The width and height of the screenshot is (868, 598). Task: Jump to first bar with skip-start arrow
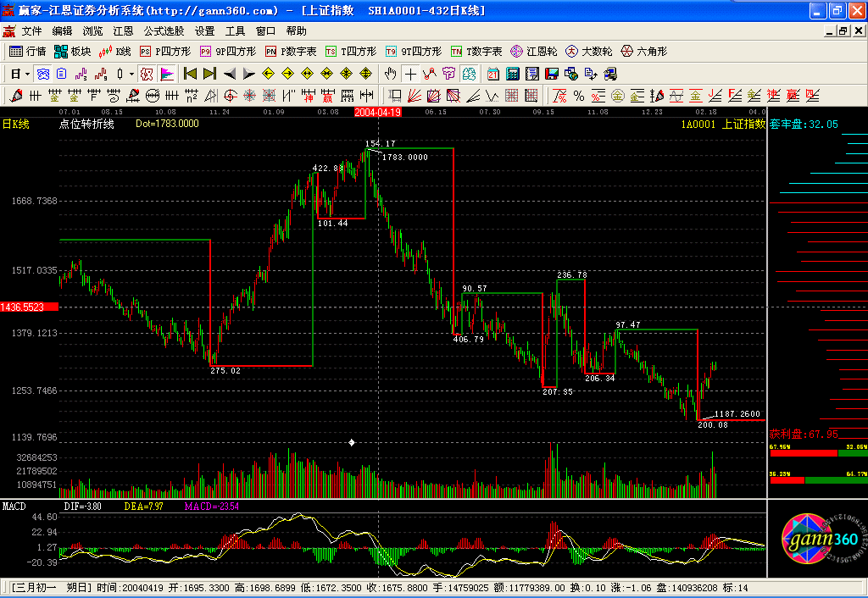(x=190, y=74)
